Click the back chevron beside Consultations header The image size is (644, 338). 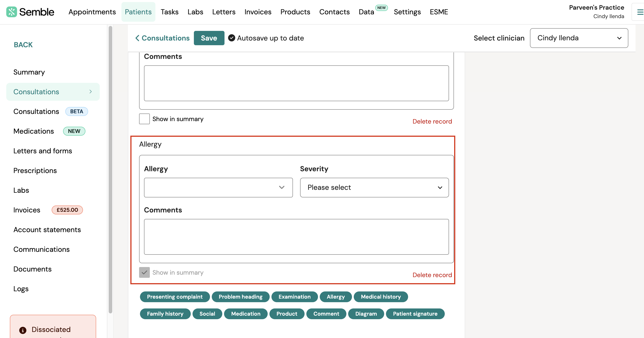[x=137, y=38]
